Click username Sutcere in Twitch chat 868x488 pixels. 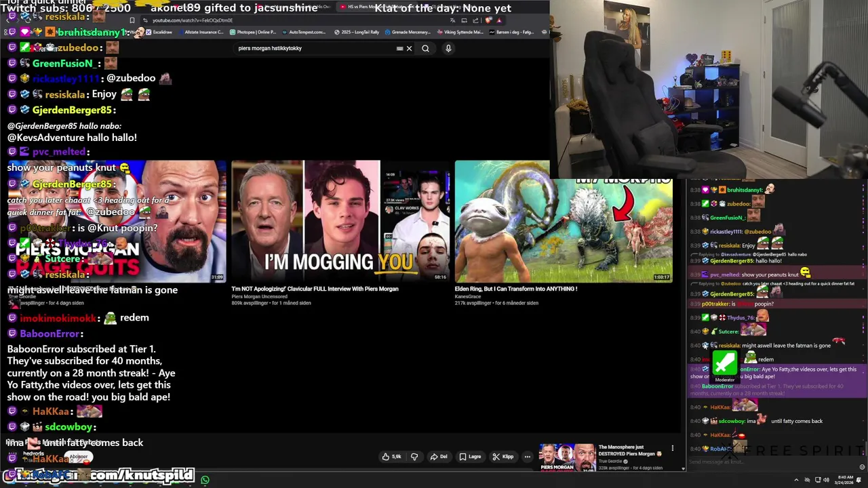[x=728, y=331]
